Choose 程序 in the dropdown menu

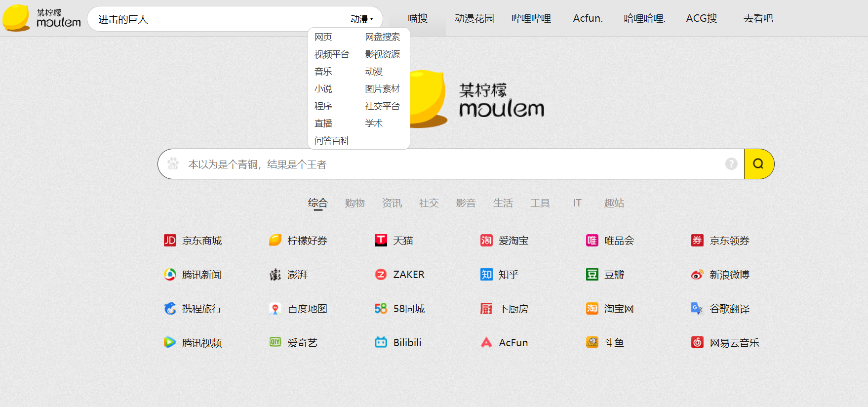[x=323, y=106]
